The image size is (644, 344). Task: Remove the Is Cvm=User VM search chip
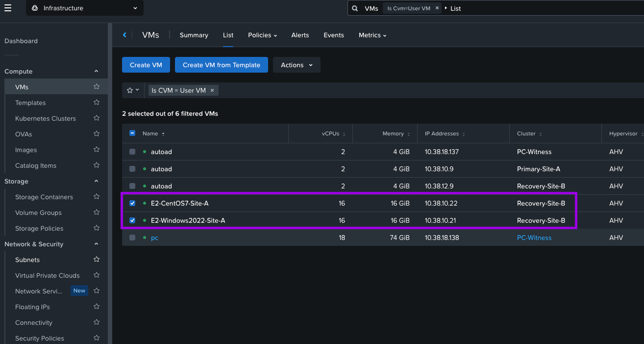click(437, 8)
